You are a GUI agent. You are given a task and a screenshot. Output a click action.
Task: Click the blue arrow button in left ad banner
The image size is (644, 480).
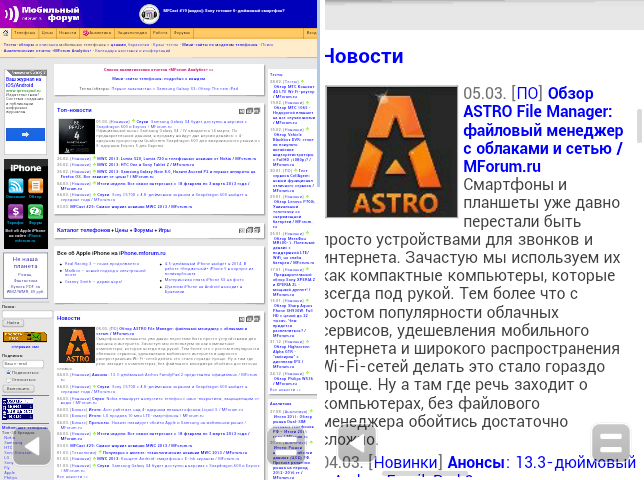tap(25, 134)
